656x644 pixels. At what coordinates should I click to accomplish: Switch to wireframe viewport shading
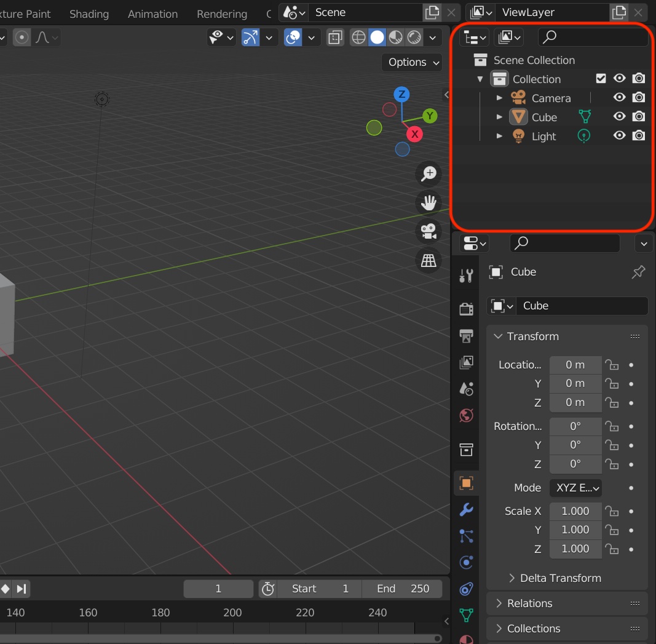358,38
